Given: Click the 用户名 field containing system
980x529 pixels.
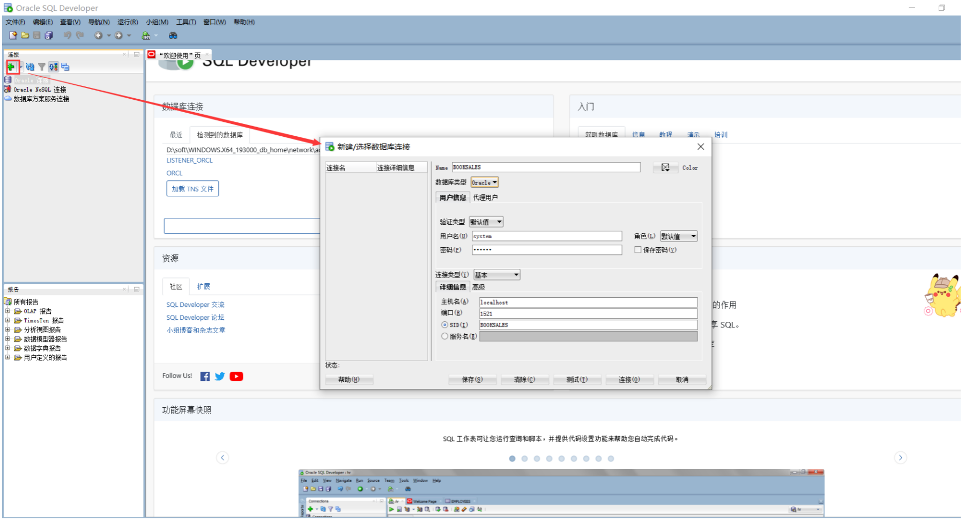Looking at the screenshot, I should click(547, 236).
